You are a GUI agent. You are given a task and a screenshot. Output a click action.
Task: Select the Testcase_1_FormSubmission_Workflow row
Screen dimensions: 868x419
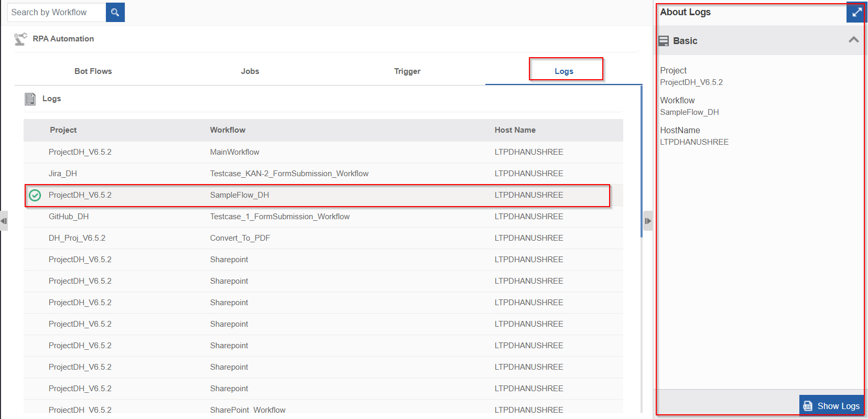click(323, 217)
